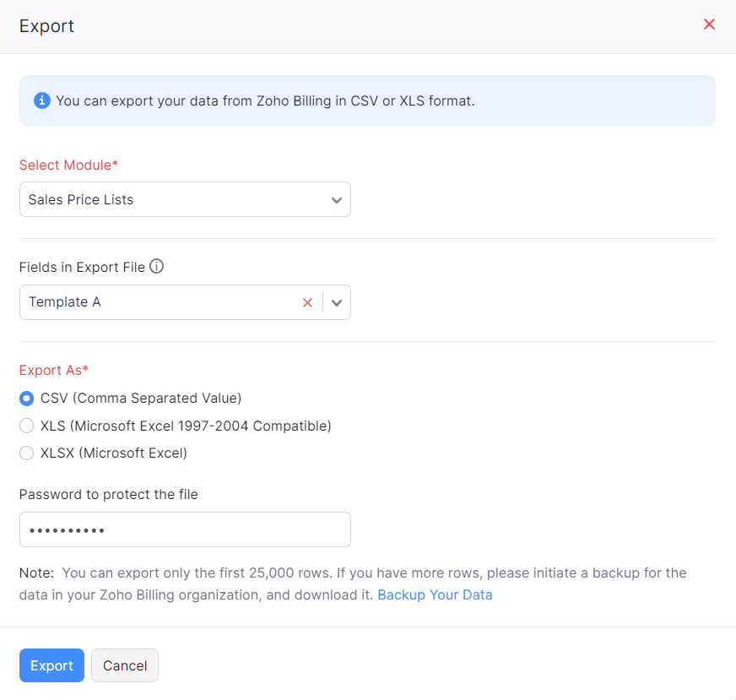Viewport: 736px width, 700px height.
Task: Expand the Fields in Export File template dropdown
Action: pos(336,302)
